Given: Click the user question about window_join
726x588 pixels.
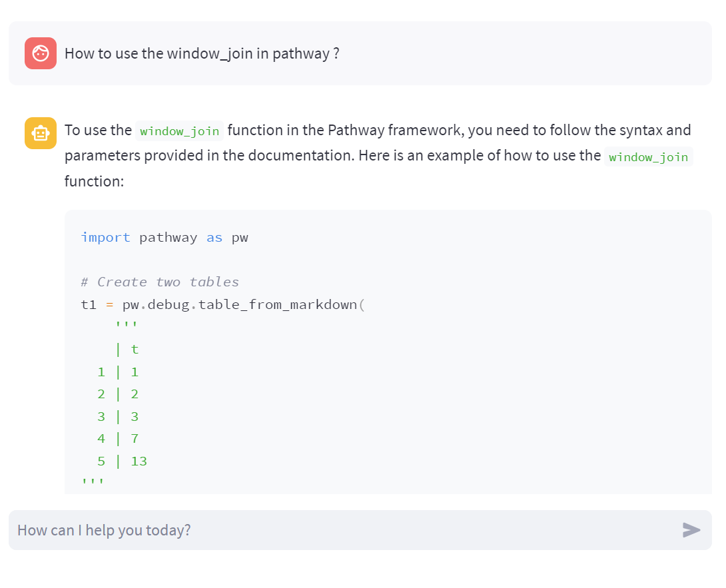Looking at the screenshot, I should pyautogui.click(x=202, y=53).
